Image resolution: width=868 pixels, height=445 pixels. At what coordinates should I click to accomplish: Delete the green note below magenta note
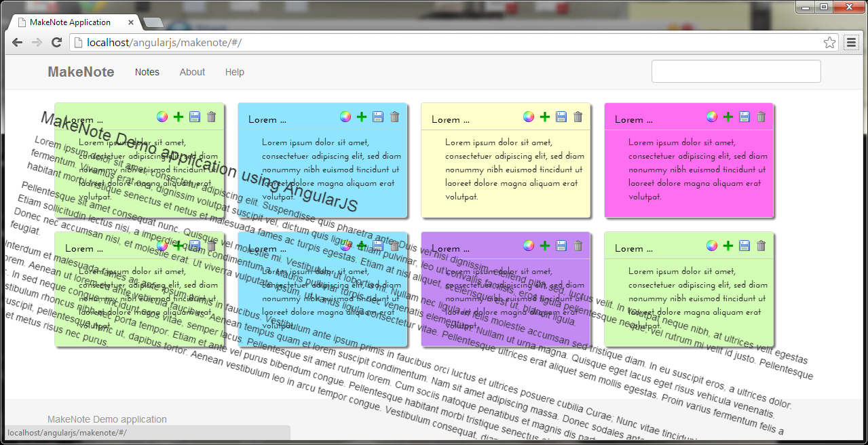(x=761, y=246)
